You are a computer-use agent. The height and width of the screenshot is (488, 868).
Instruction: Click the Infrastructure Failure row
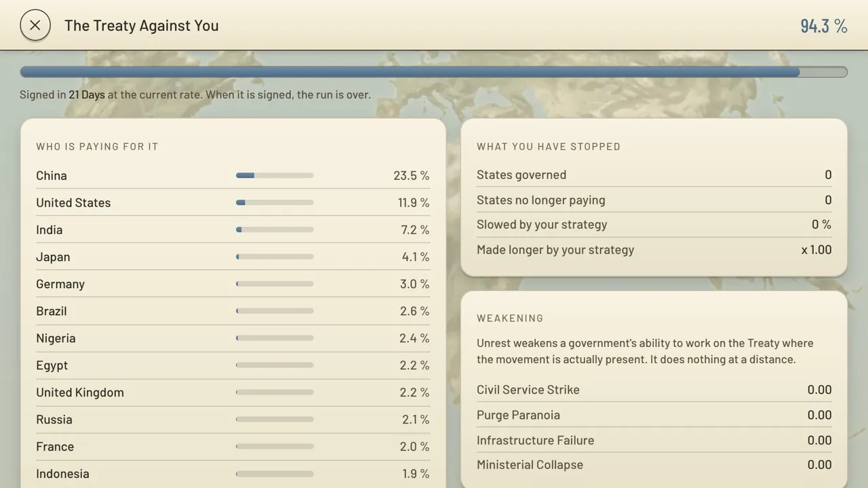pyautogui.click(x=654, y=440)
